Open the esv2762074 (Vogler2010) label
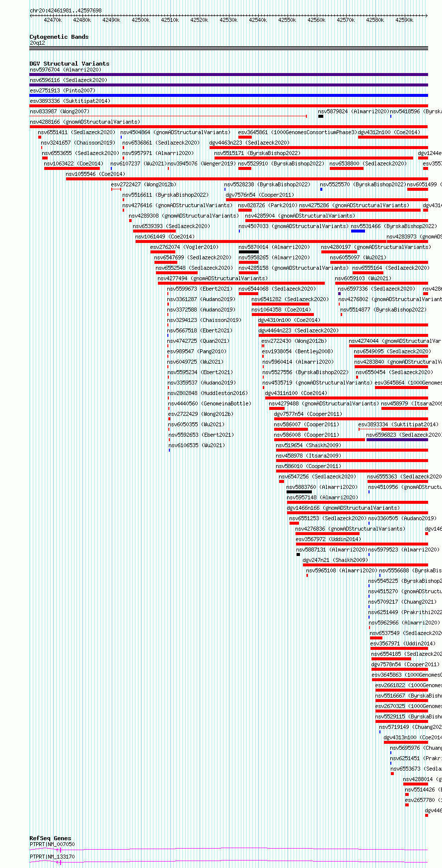 click(x=184, y=247)
